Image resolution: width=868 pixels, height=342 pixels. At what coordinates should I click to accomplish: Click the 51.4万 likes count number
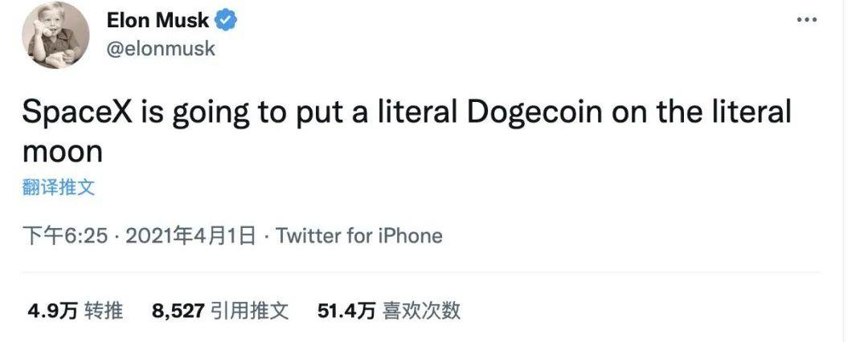click(x=346, y=311)
